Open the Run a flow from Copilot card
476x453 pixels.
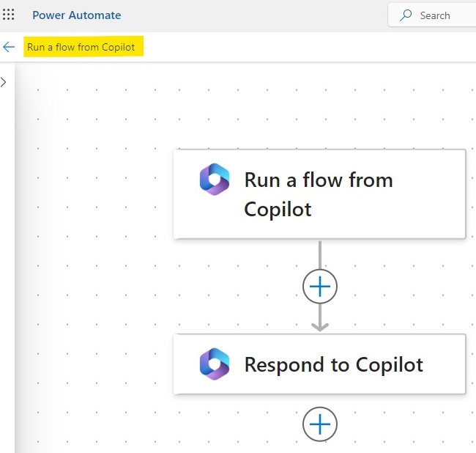coord(319,194)
